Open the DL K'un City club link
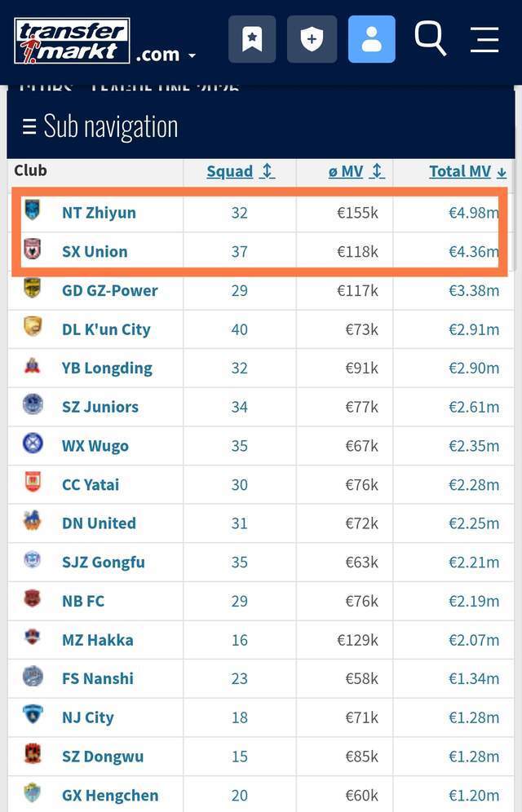Screen dimensions: 522x812 pos(106,329)
